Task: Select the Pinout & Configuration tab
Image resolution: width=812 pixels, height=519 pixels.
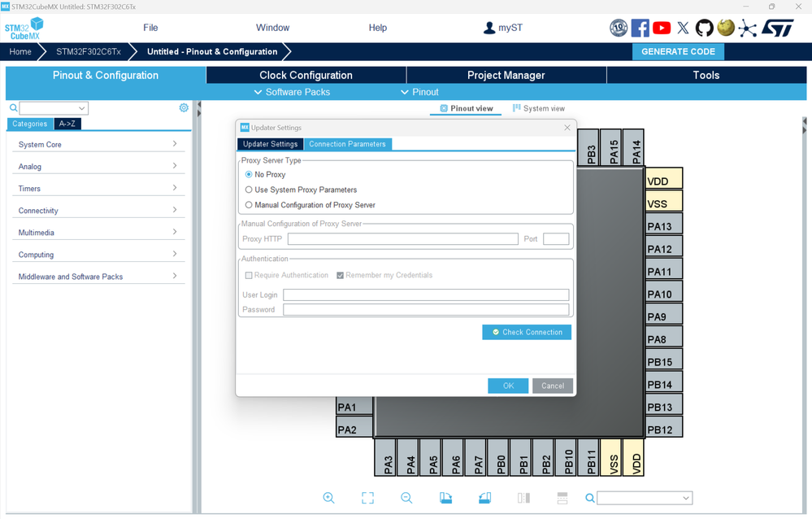Action: pyautogui.click(x=106, y=75)
